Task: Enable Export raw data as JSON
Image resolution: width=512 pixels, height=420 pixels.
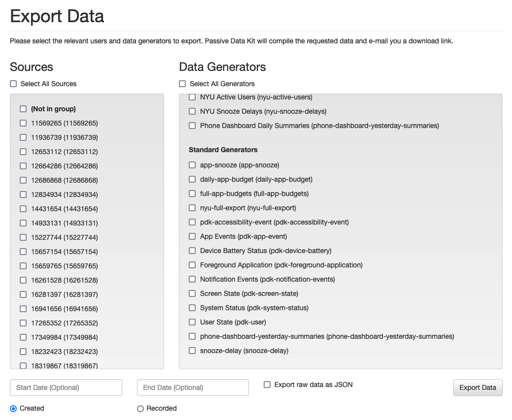Action: tap(267, 385)
